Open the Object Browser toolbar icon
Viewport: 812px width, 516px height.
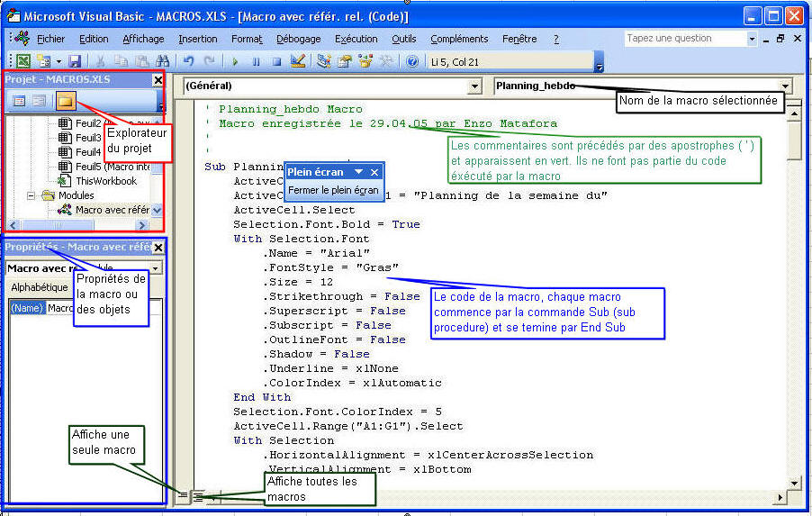[365, 61]
